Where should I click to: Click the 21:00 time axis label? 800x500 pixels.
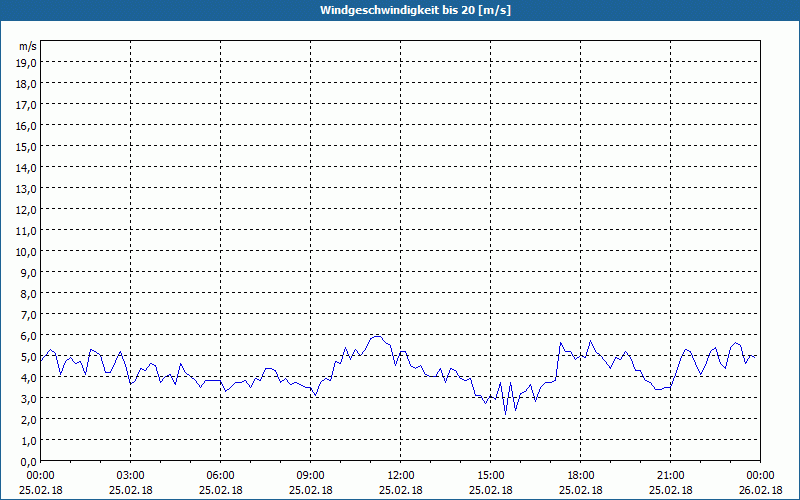(670, 476)
